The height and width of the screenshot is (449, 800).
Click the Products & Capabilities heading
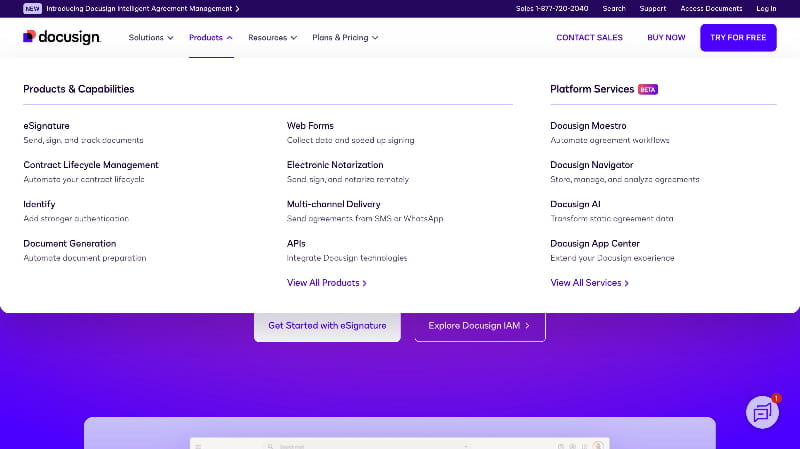79,89
